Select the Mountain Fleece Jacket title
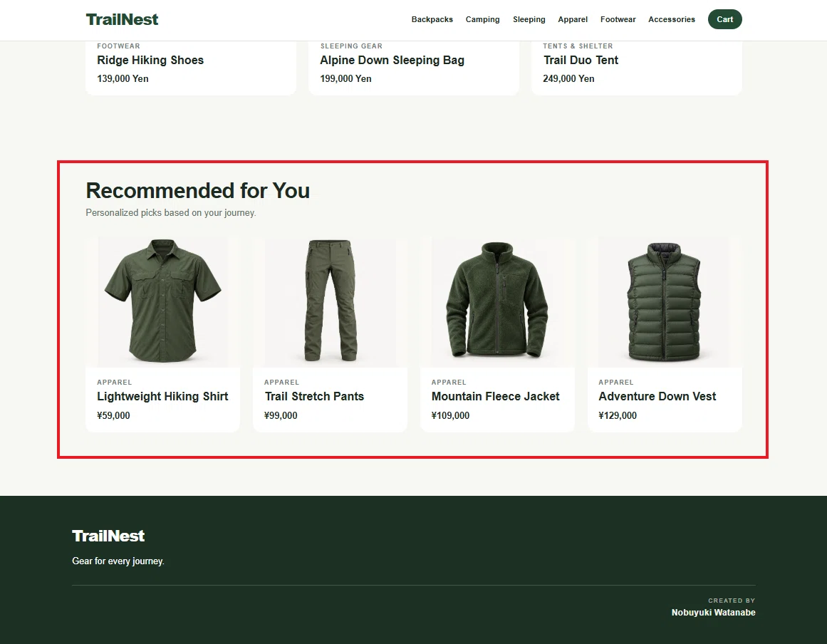Screen dimensions: 827x644 coord(495,397)
